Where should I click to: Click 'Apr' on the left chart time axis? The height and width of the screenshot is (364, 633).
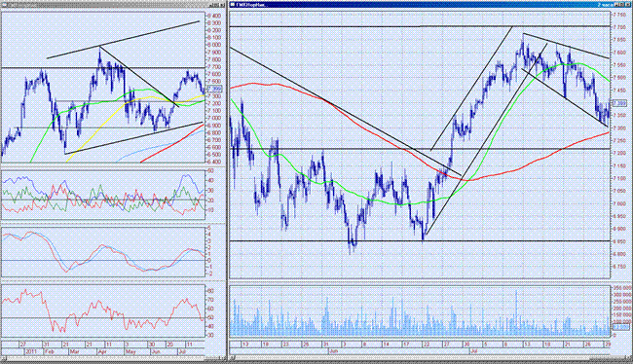(102, 351)
